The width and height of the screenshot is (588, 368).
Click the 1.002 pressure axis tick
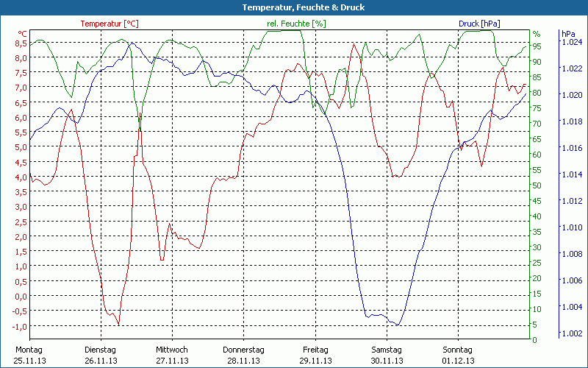tap(572, 334)
